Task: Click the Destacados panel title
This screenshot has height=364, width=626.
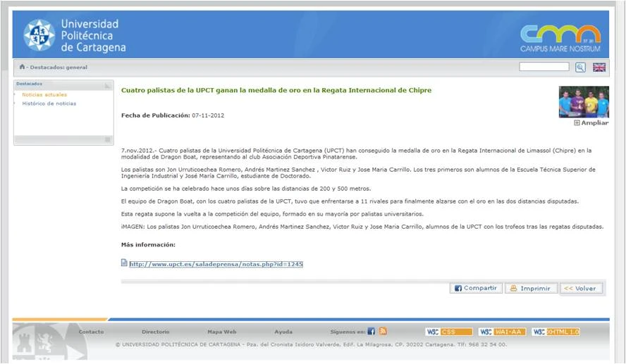Action: [29, 84]
